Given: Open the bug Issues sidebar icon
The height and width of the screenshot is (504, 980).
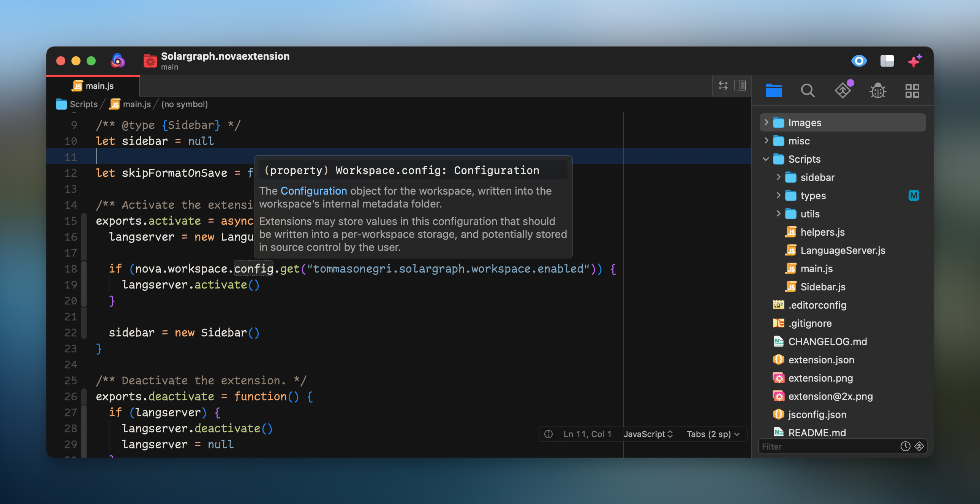Looking at the screenshot, I should (878, 90).
